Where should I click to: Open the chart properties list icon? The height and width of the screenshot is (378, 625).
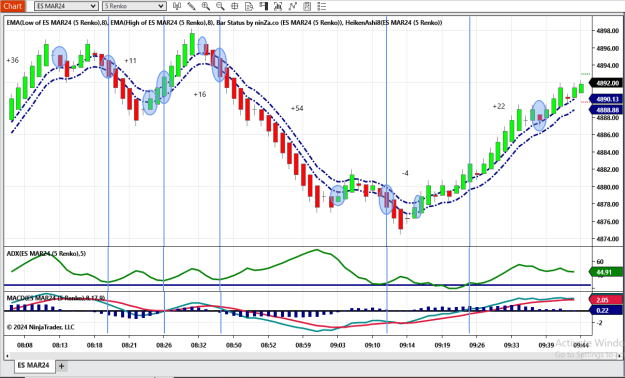coord(321,6)
